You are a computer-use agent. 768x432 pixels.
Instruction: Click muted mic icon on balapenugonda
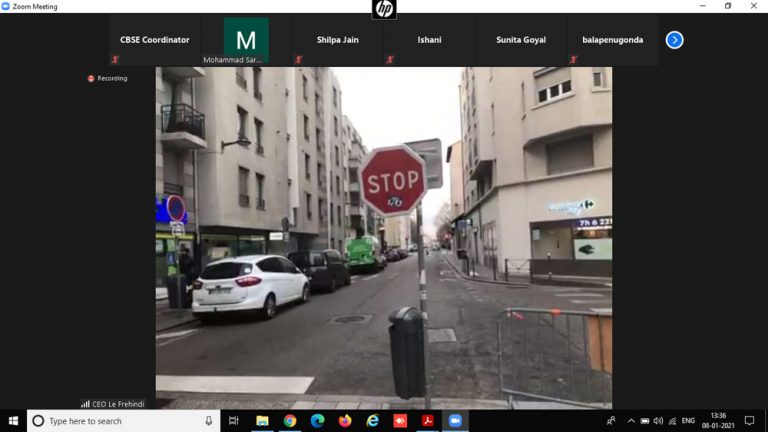coord(573,60)
